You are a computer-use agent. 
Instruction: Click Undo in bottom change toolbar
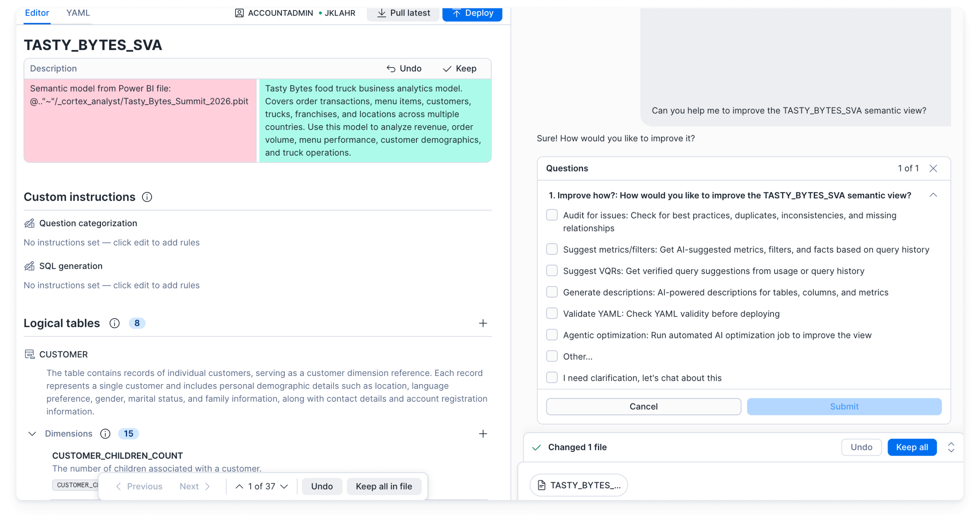[x=322, y=486]
